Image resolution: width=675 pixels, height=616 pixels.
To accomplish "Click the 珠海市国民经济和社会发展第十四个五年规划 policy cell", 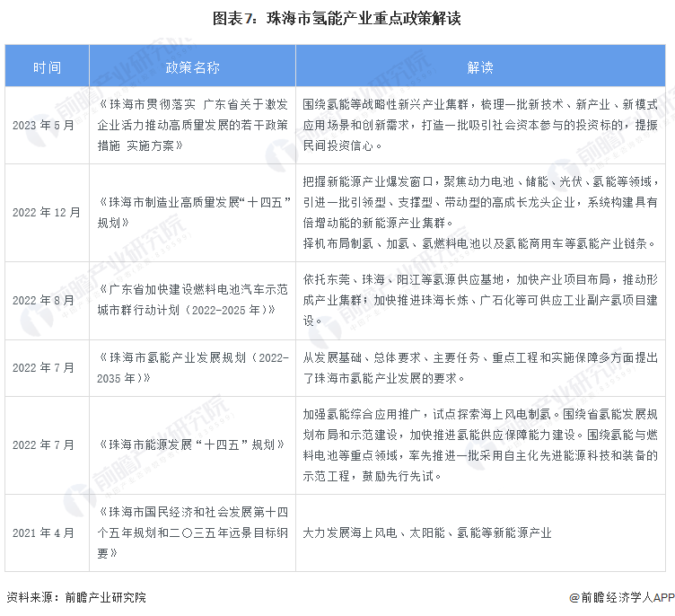I will pos(192,532).
